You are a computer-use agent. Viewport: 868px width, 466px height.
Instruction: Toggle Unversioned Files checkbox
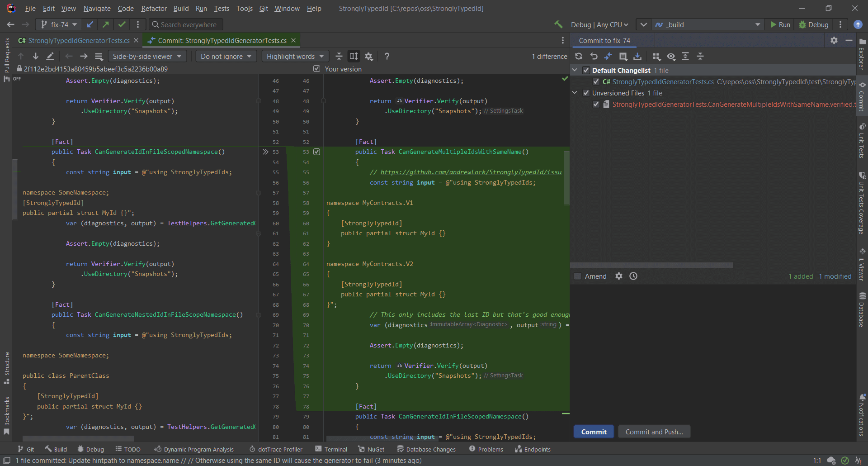pyautogui.click(x=586, y=93)
